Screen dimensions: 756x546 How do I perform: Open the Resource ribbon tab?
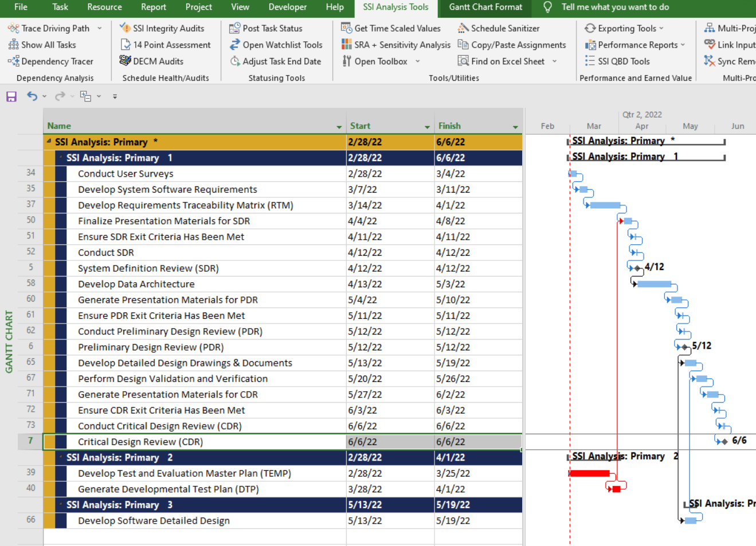point(104,7)
